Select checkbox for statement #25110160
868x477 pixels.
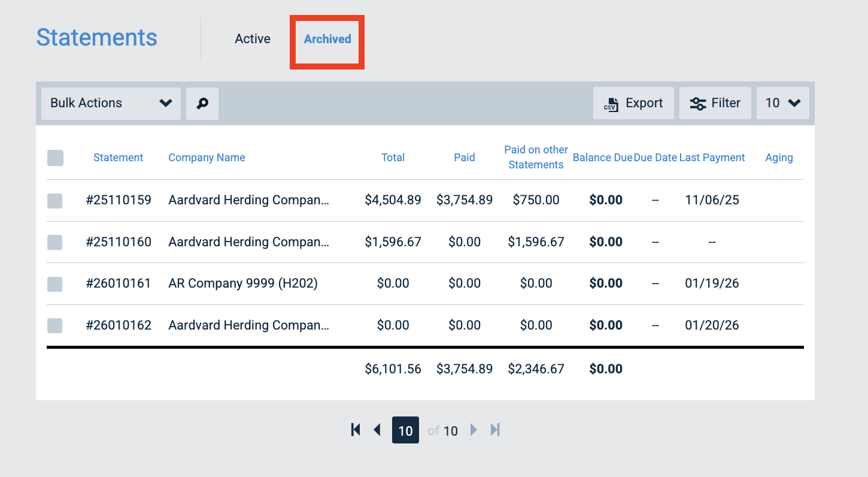(x=55, y=242)
